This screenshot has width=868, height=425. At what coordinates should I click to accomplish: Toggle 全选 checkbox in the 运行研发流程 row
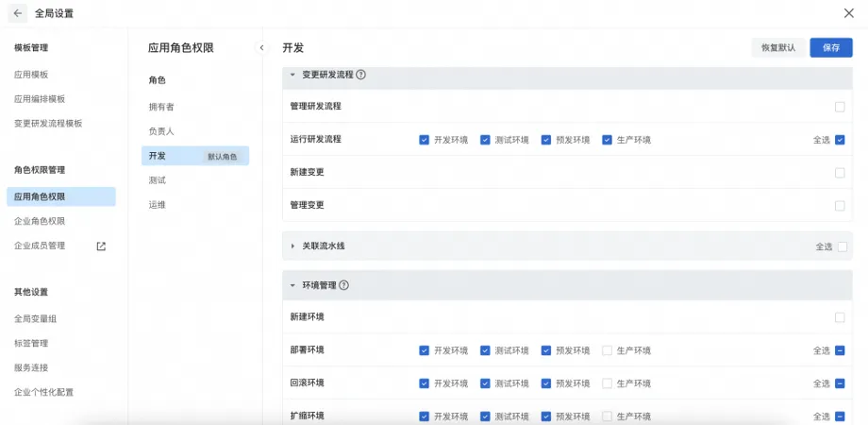click(x=840, y=140)
